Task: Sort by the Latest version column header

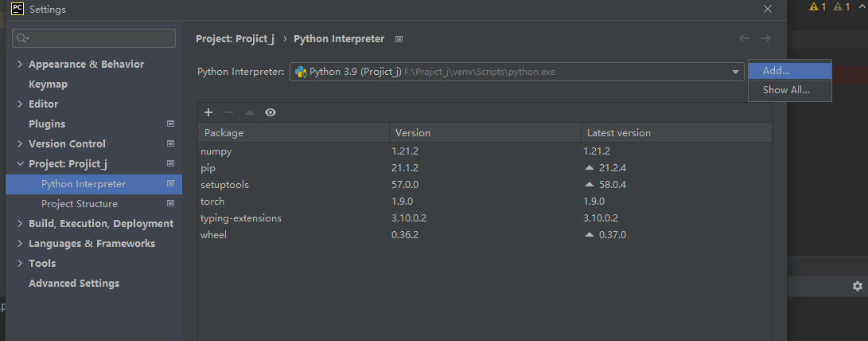Action: (618, 133)
